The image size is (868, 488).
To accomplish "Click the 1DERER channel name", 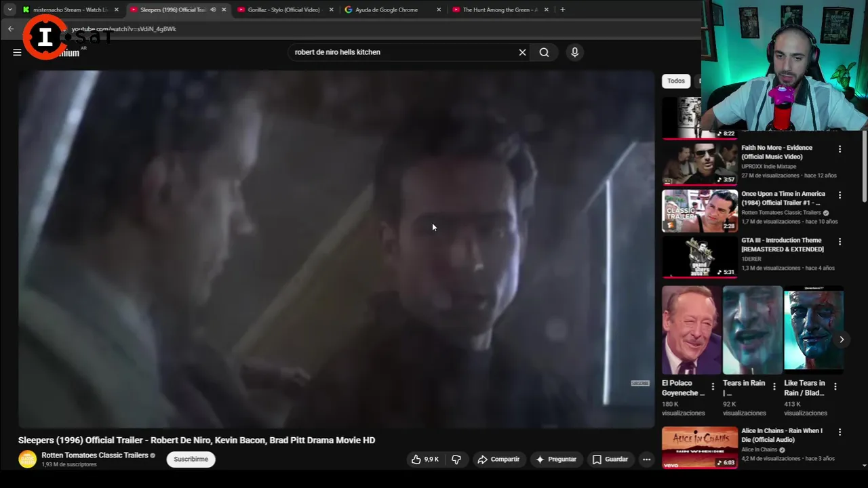I will tap(751, 259).
